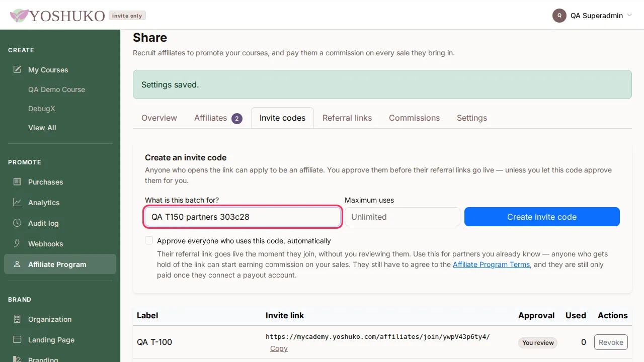Click the Affiliate Program person icon
Image resolution: width=644 pixels, height=362 pixels.
click(17, 264)
